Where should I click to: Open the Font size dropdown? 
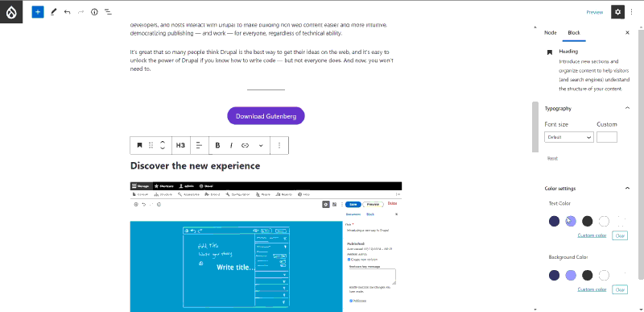tap(569, 137)
